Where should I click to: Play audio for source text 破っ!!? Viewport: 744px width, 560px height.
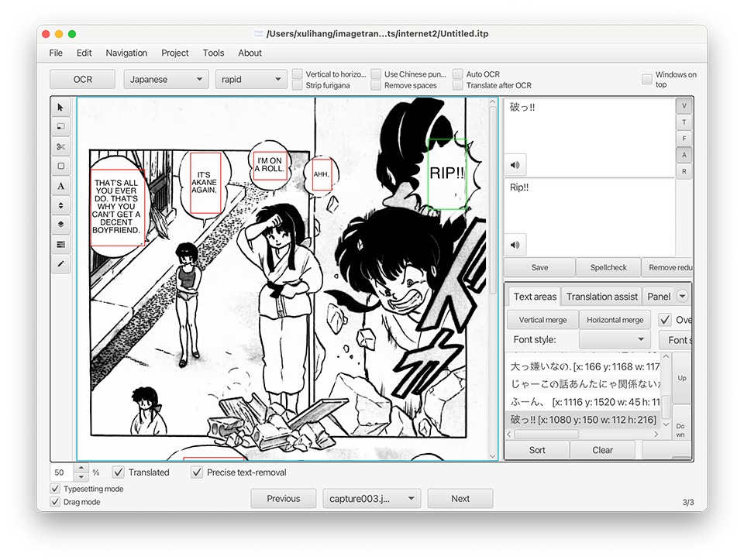[515, 165]
